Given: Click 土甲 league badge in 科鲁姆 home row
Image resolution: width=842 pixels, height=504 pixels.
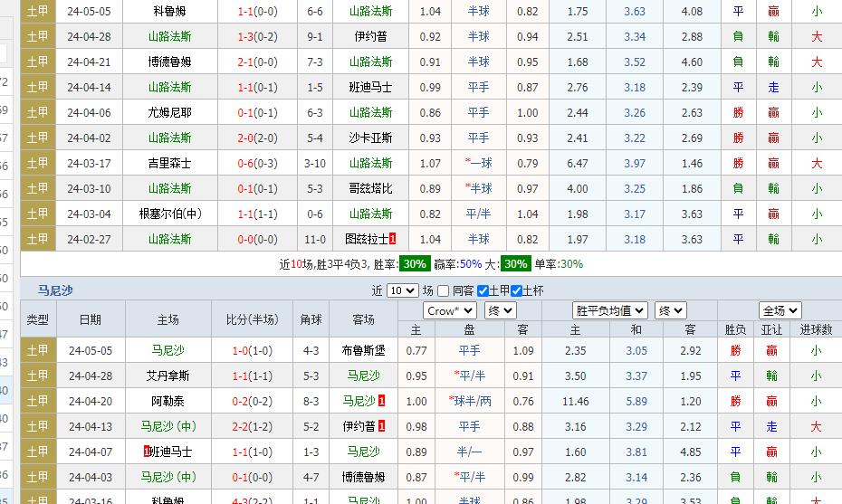Looking at the screenshot, I should point(38,11).
